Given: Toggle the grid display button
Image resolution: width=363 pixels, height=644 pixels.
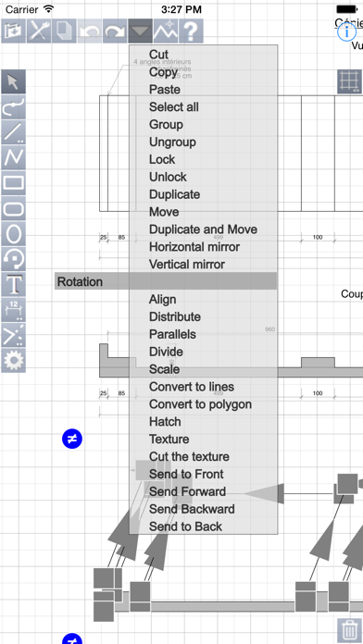Looking at the screenshot, I should (x=349, y=81).
